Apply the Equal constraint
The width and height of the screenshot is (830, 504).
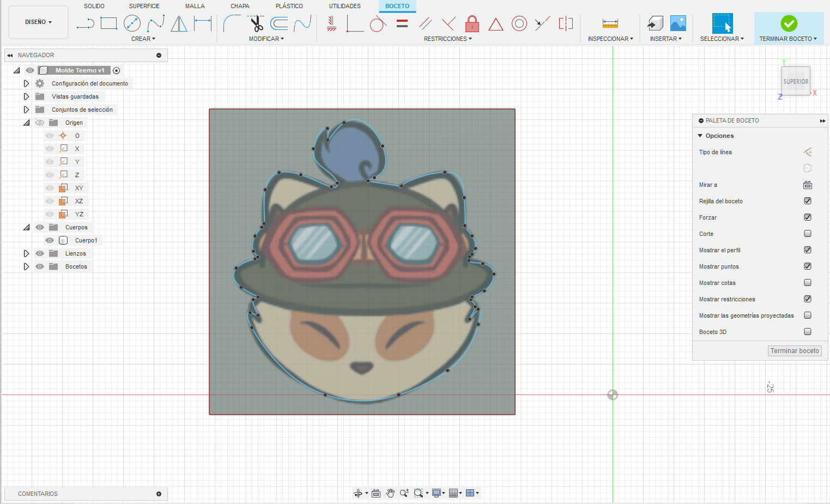402,23
